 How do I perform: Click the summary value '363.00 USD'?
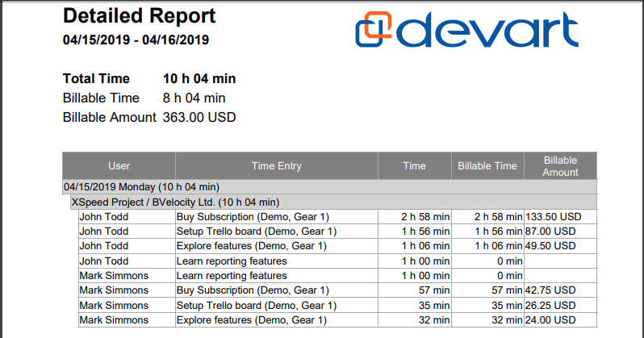pos(199,117)
